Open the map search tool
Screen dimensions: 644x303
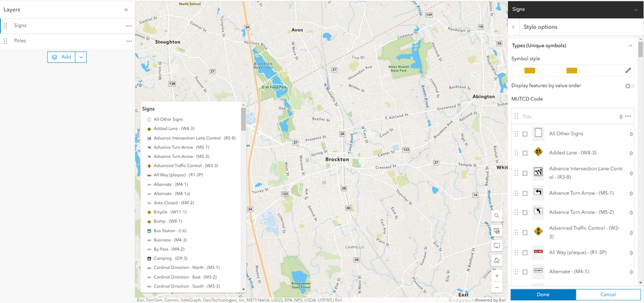496,215
